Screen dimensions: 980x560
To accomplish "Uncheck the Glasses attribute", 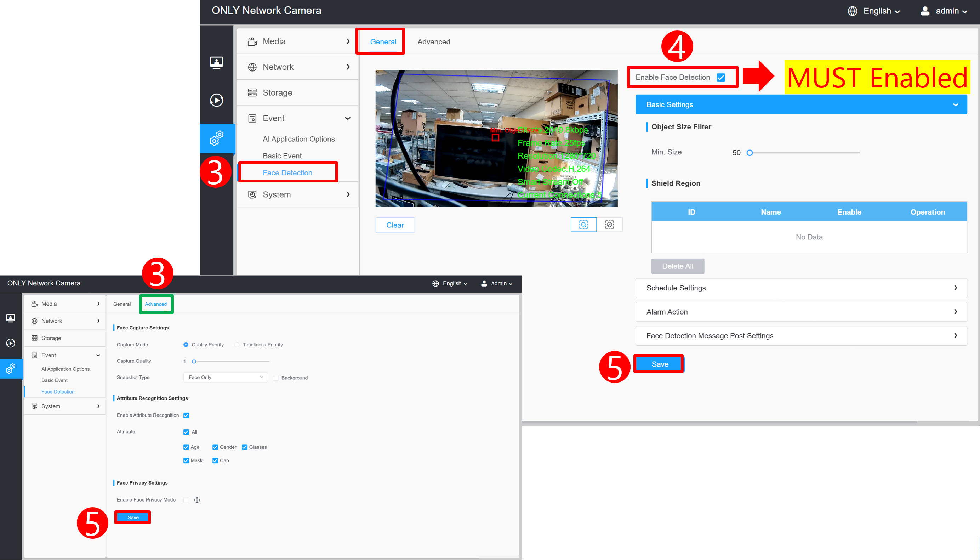I will [x=244, y=447].
